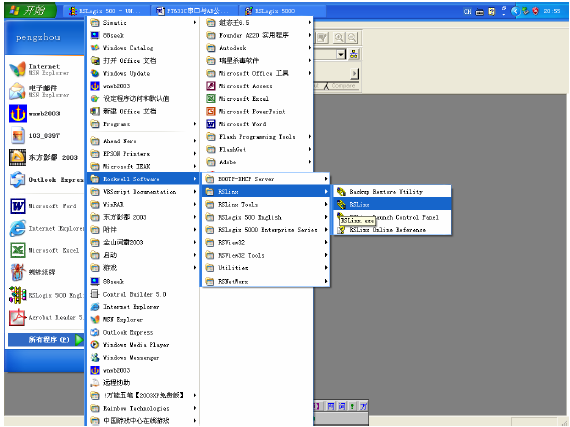Open EPSON Printers group

(143, 154)
